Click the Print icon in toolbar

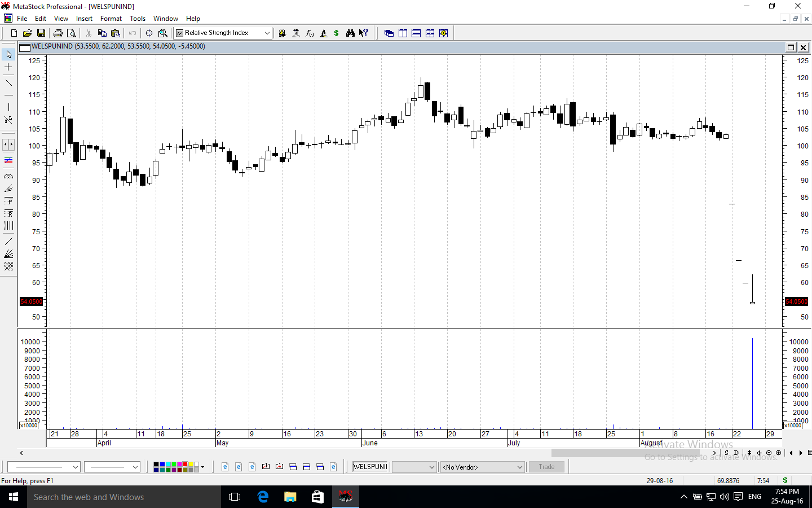(x=58, y=33)
